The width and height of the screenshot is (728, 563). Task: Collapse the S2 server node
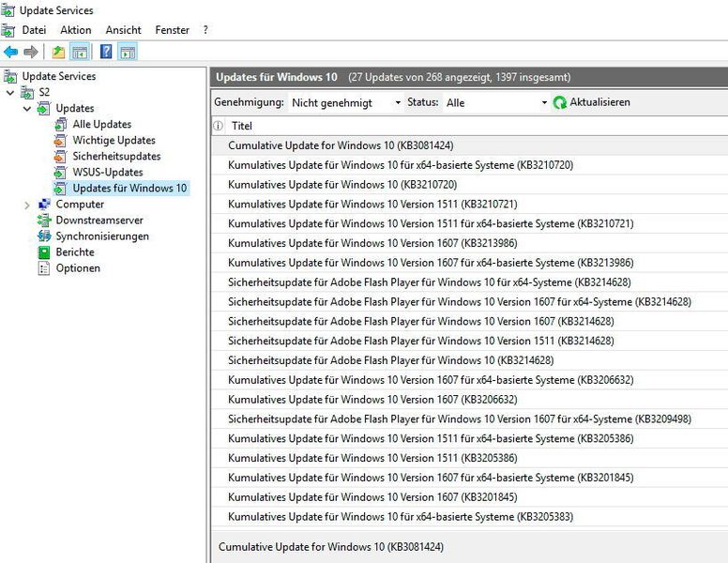[10, 93]
